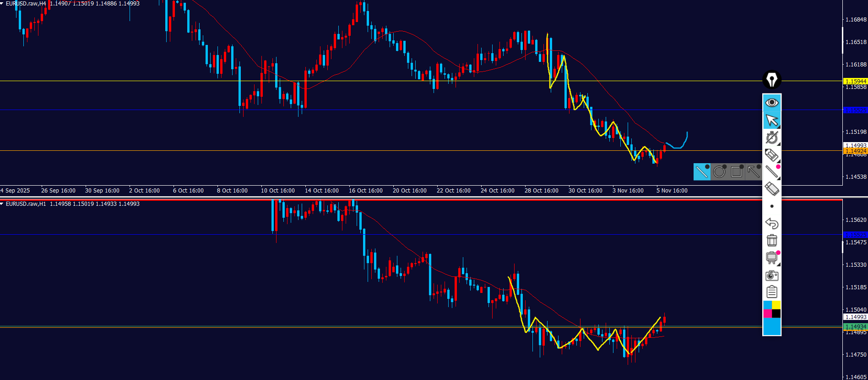Expand the EURUSD.raw,H1 chart title arrow

coord(2,204)
